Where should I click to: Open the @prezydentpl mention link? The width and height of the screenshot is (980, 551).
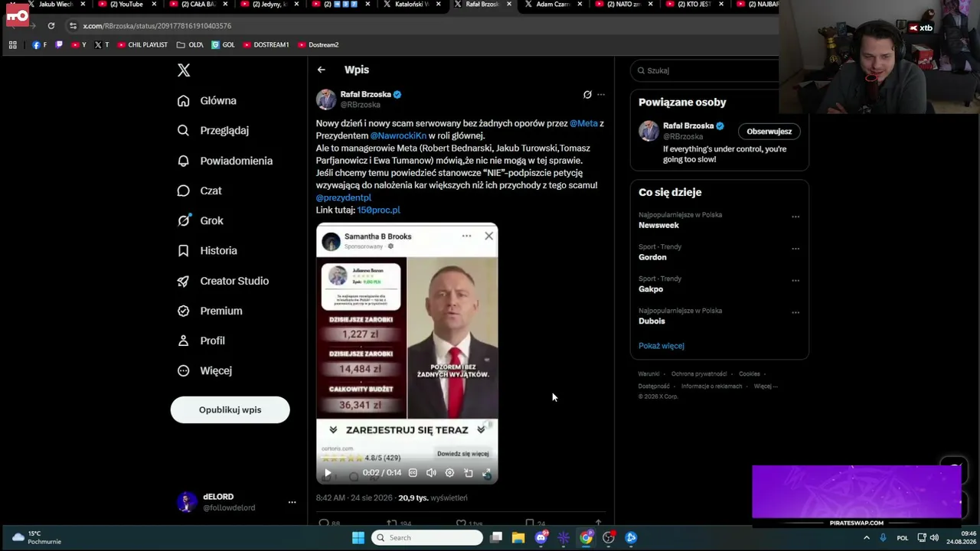(x=344, y=197)
